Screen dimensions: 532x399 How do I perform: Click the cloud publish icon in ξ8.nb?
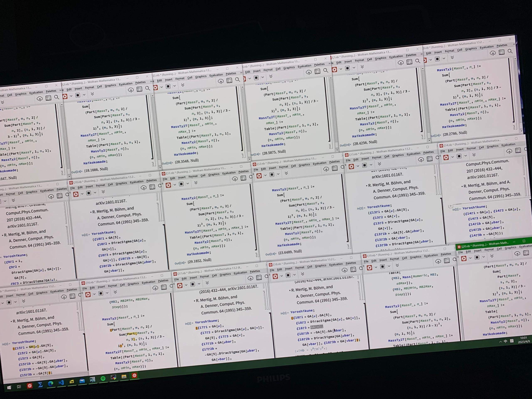pyautogui.click(x=493, y=53)
